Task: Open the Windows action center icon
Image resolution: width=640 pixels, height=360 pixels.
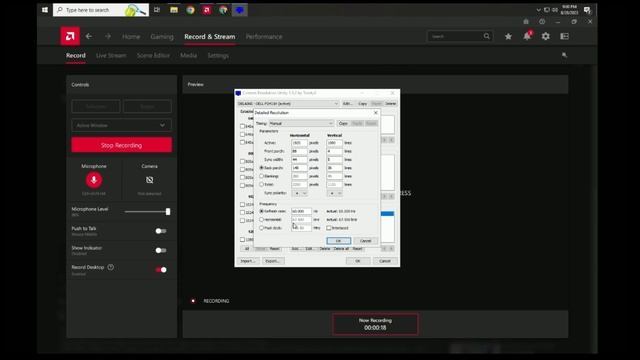Action: point(587,10)
